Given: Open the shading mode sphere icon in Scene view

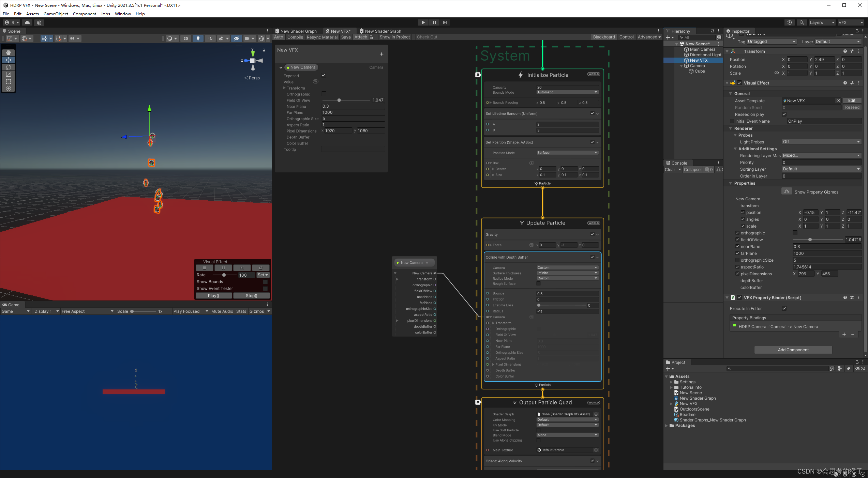Looking at the screenshot, I should pyautogui.click(x=170, y=38).
